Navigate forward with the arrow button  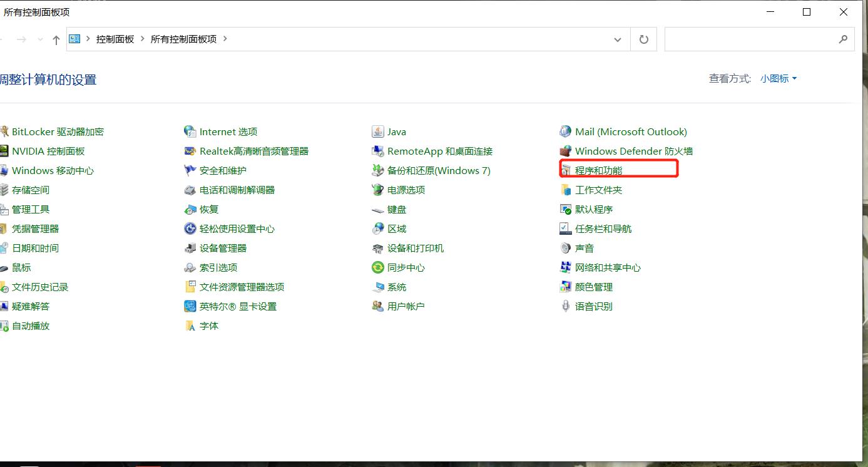22,39
